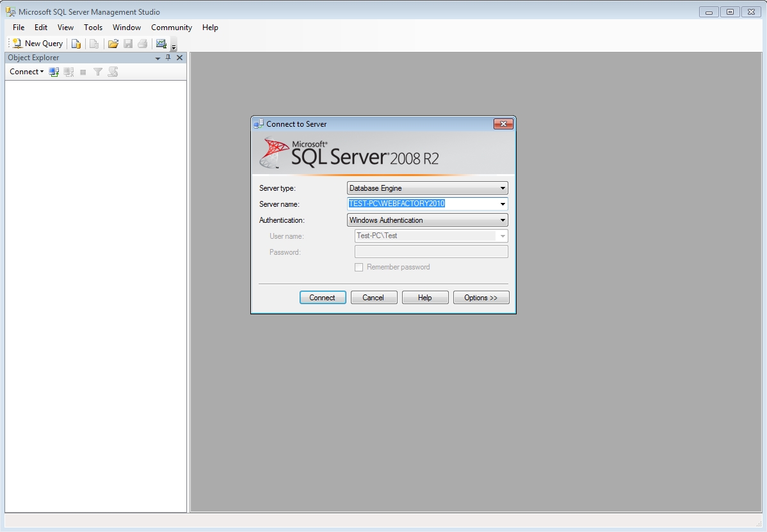Click Connect Object Explorer icon
This screenshot has width=767, height=532.
coord(54,72)
